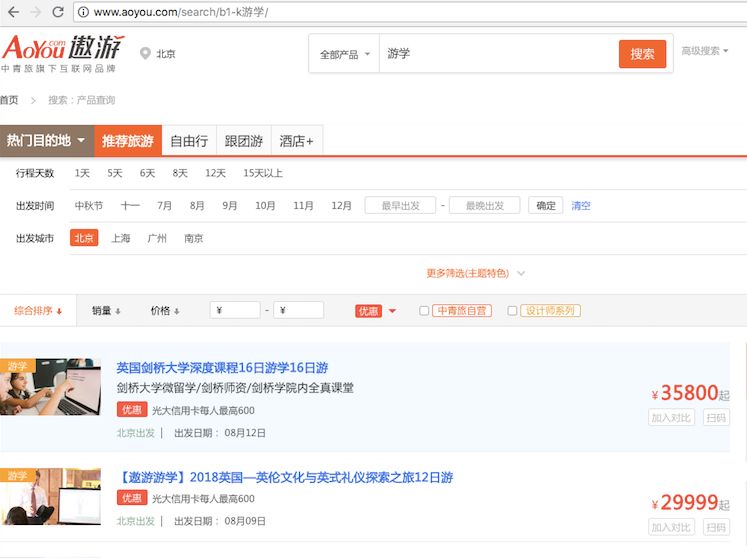Reload the page with refresh icon
Screen dimensions: 747x558
(x=58, y=12)
